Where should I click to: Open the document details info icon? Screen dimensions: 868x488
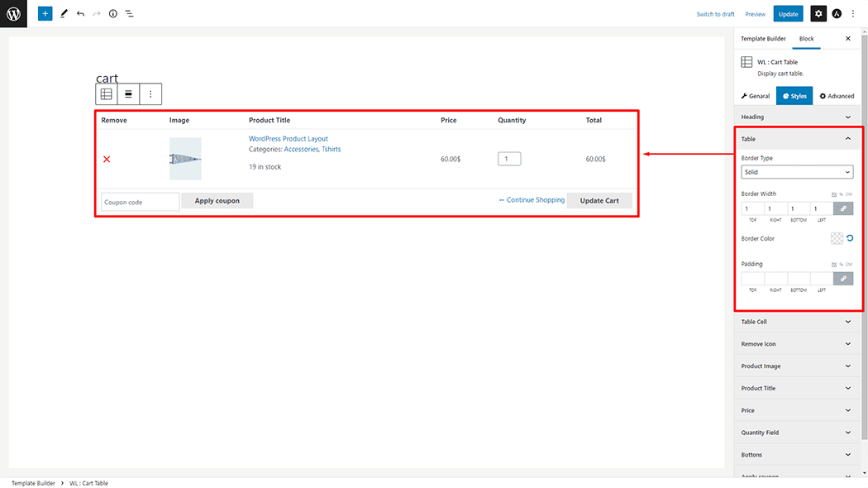[x=113, y=14]
